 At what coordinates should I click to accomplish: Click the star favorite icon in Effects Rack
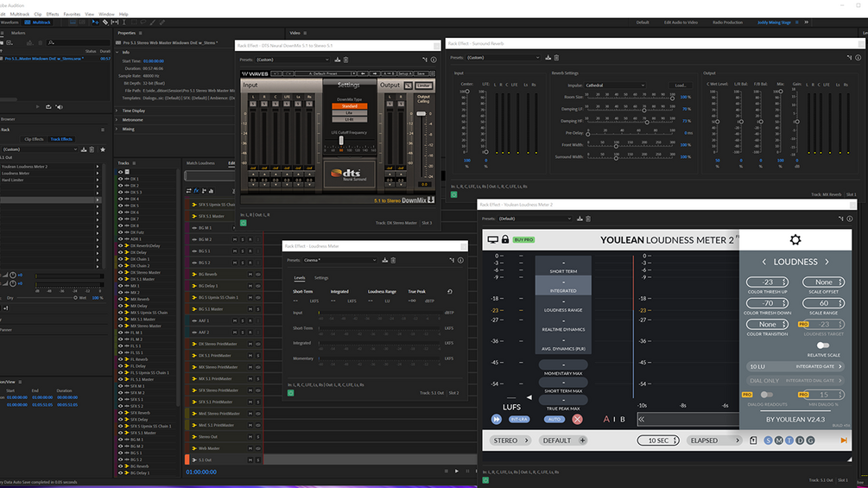tap(103, 149)
